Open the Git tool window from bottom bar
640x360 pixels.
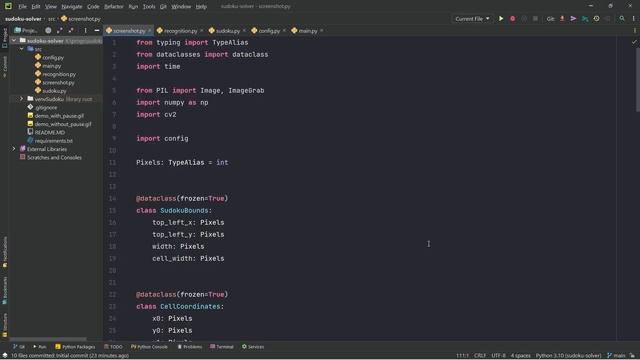click(19, 347)
